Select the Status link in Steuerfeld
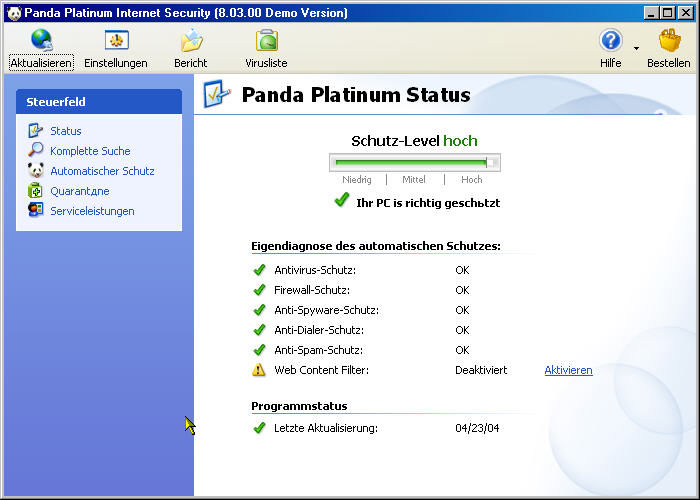The height and width of the screenshot is (500, 700). pyautogui.click(x=66, y=131)
